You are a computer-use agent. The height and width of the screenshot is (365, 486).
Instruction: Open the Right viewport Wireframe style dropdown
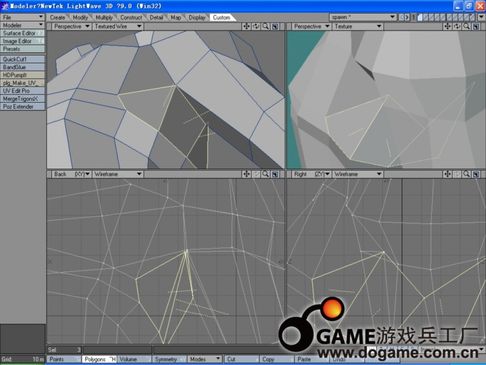(357, 174)
